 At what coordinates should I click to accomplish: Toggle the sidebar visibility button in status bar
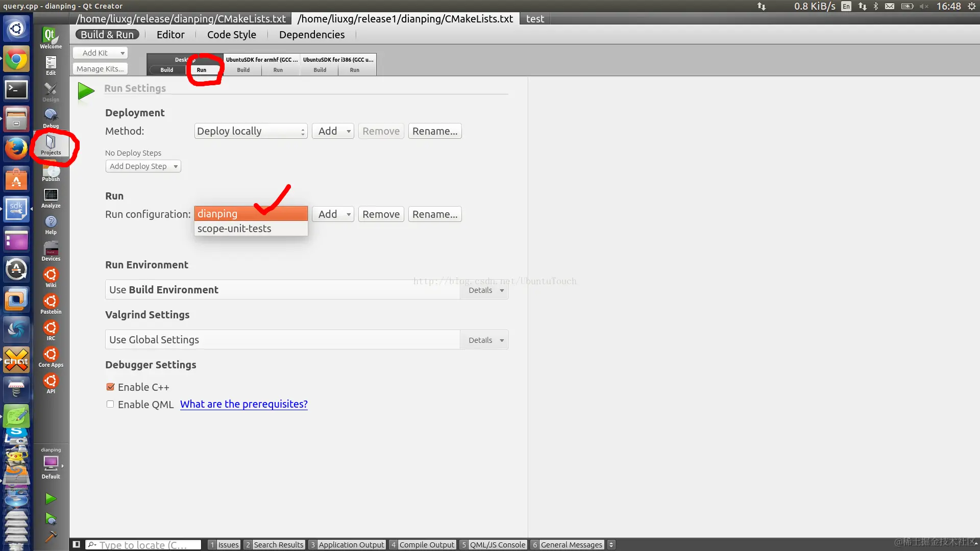click(76, 544)
